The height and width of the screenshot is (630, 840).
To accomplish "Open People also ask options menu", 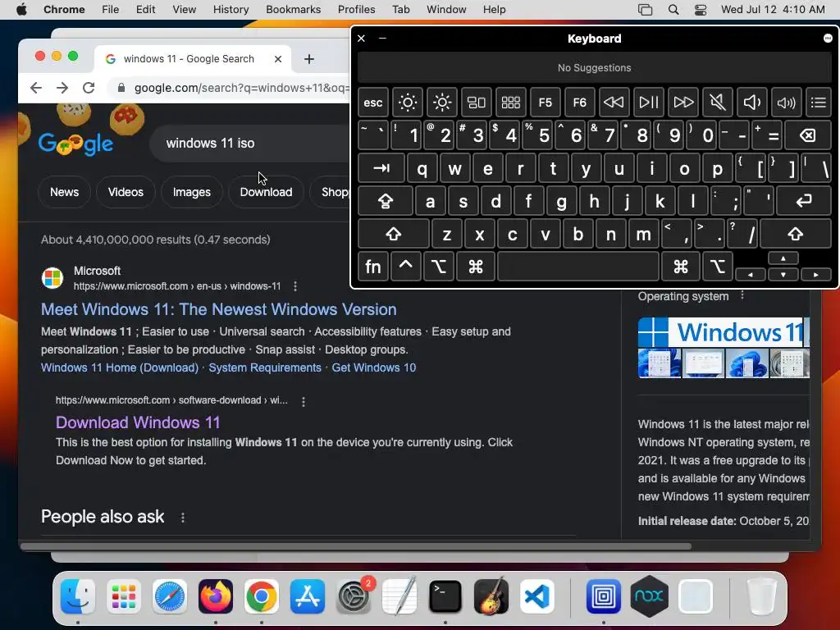I will [183, 518].
